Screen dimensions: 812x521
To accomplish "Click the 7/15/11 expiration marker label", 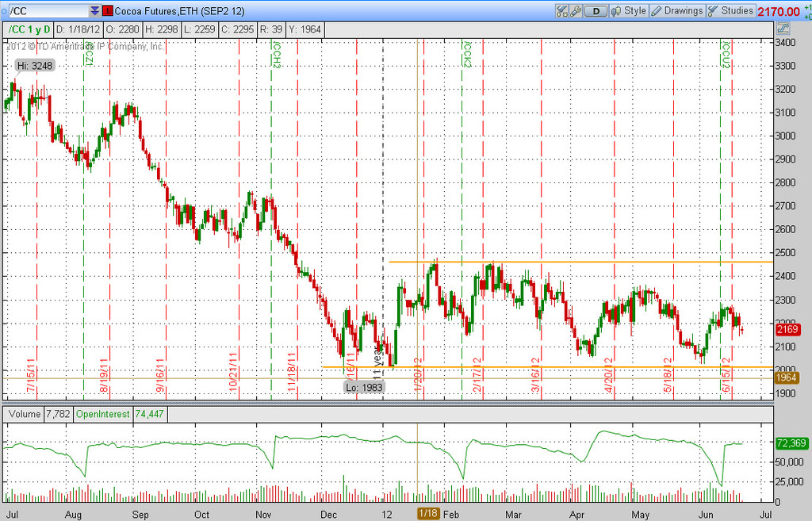I will click(x=30, y=375).
